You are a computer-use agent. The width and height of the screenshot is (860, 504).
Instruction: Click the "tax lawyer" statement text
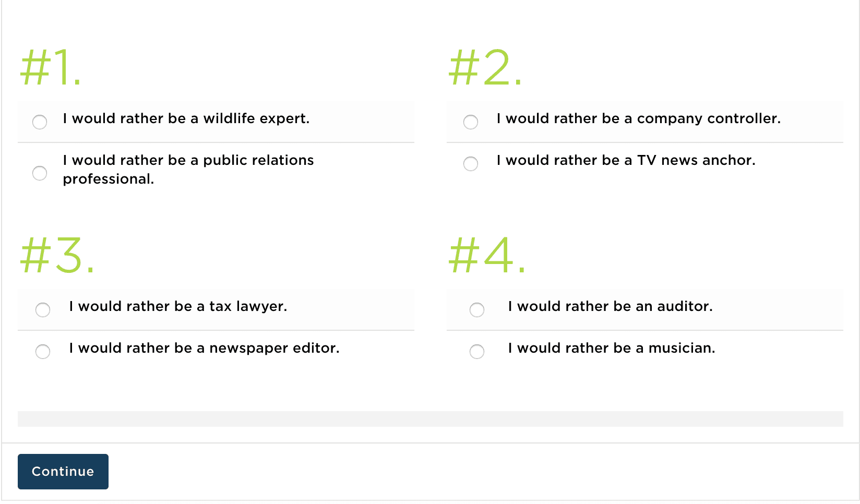pos(178,306)
